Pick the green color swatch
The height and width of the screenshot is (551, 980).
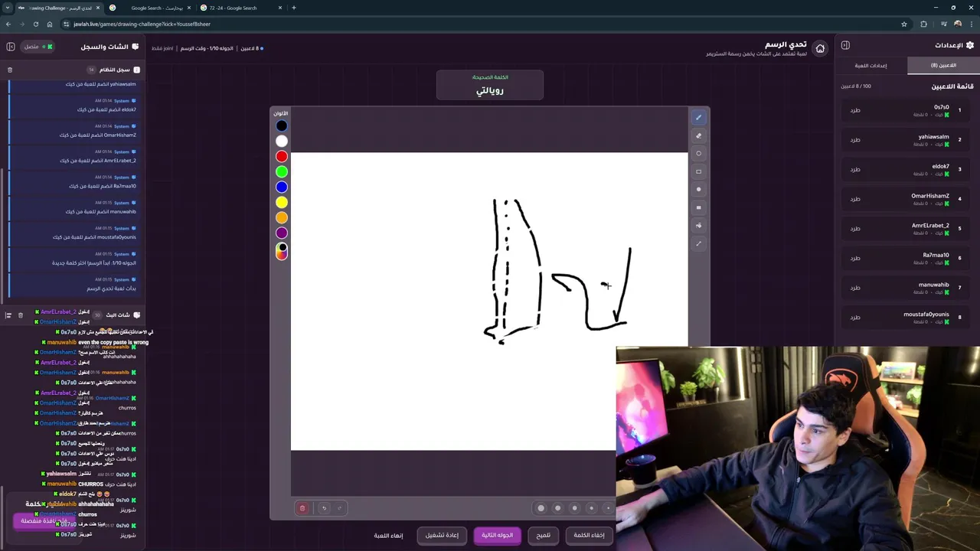(282, 171)
